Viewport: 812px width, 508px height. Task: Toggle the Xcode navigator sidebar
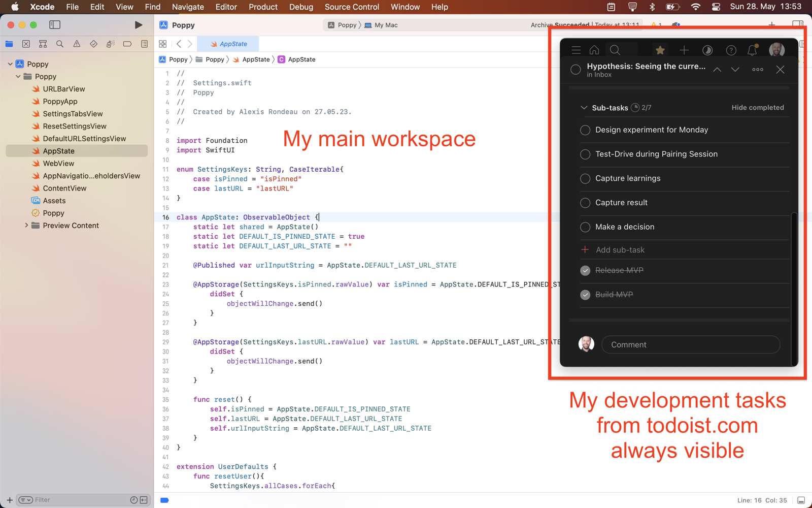click(55, 25)
